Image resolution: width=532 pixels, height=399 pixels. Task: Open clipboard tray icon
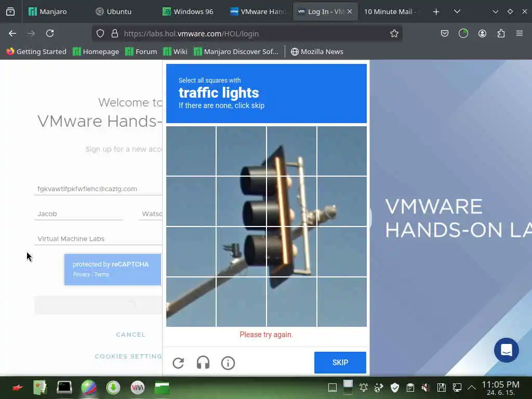click(x=410, y=388)
